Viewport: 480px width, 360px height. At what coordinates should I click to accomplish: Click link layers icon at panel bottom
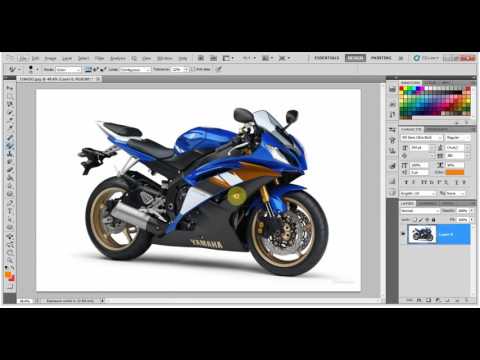click(x=410, y=300)
